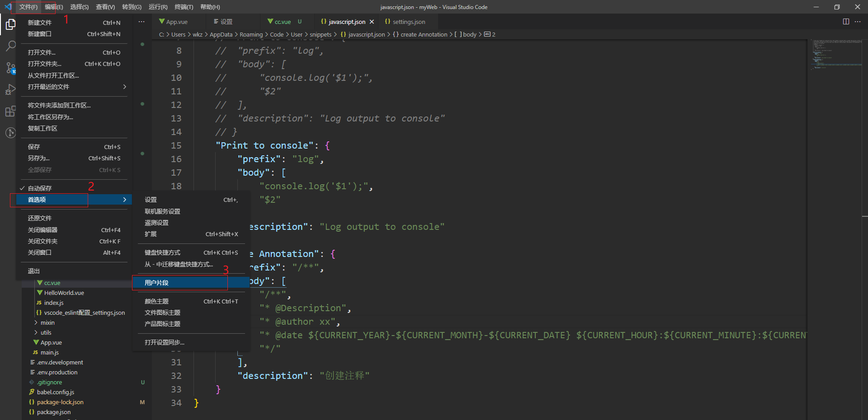This screenshot has height=420, width=868.
Task: Click the braces icon on settings.json tab
Action: [x=387, y=22]
